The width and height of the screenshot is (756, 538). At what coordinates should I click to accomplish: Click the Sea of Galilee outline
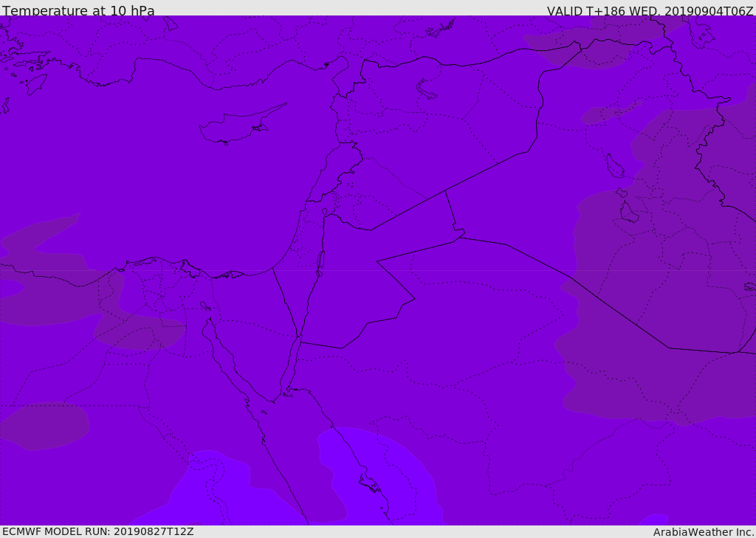point(325,212)
